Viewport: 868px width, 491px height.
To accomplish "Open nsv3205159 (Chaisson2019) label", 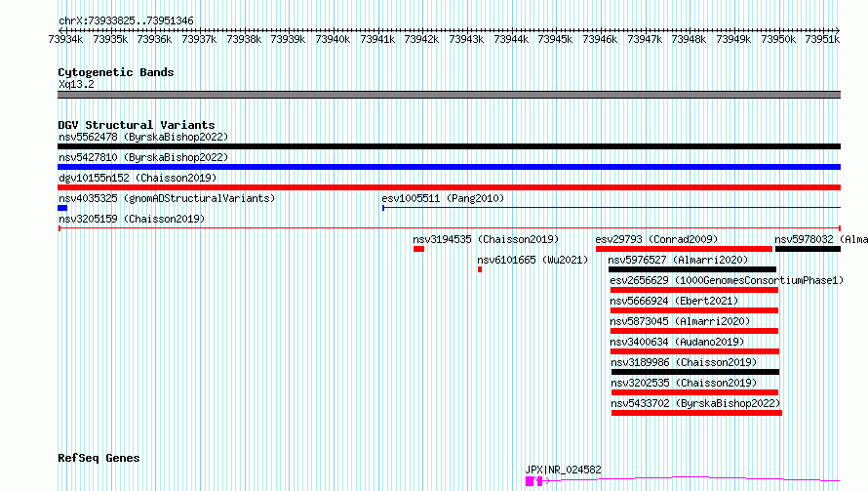I will [132, 219].
